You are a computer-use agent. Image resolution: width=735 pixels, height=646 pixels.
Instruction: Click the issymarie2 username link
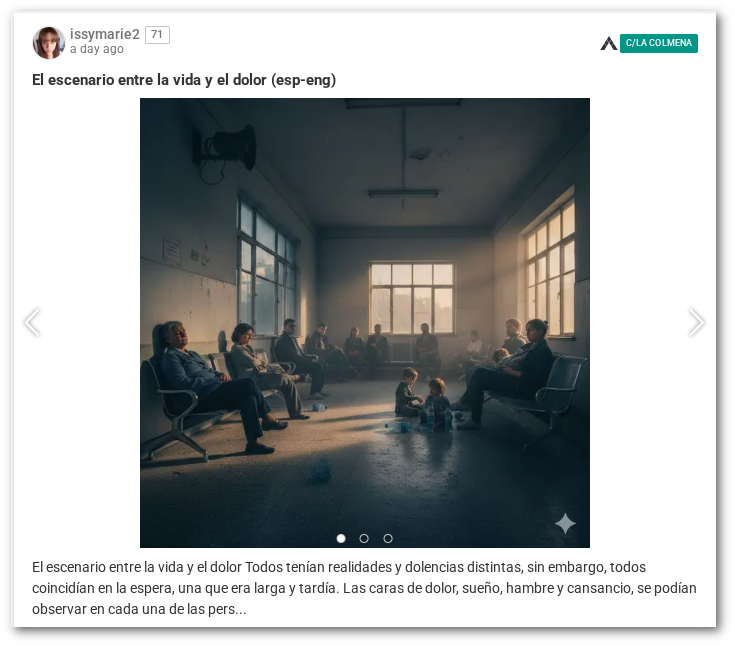tap(105, 34)
